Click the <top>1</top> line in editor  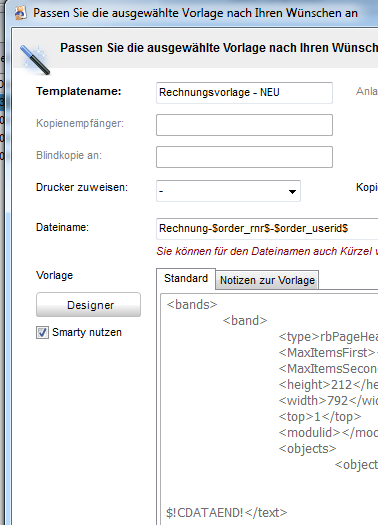pos(320,417)
